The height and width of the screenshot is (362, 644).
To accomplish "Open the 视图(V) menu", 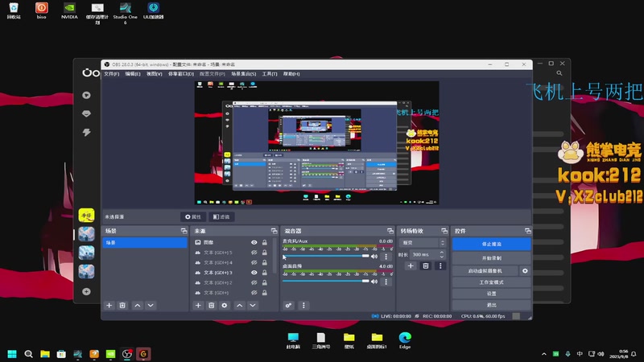I will 155,74.
